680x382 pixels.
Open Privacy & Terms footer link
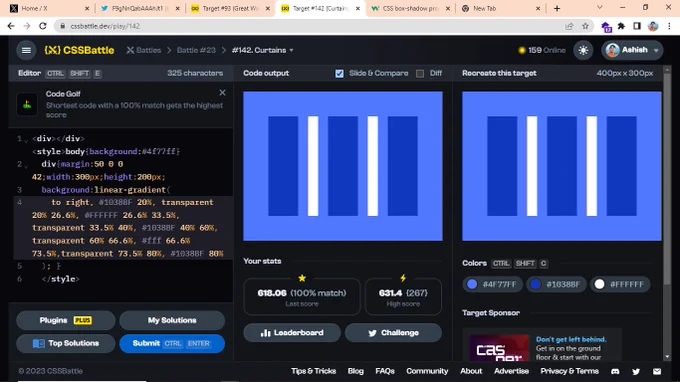(569, 371)
